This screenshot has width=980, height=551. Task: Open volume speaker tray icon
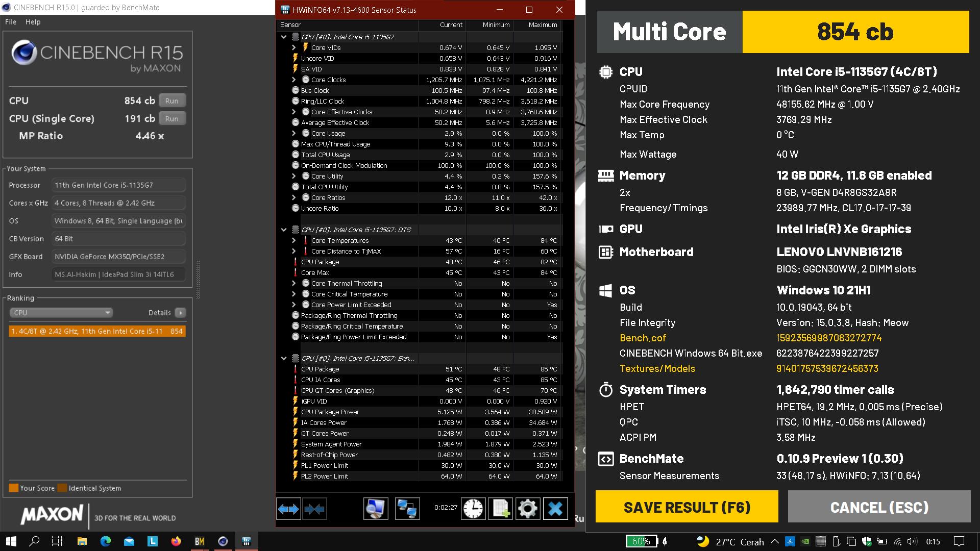tap(913, 541)
